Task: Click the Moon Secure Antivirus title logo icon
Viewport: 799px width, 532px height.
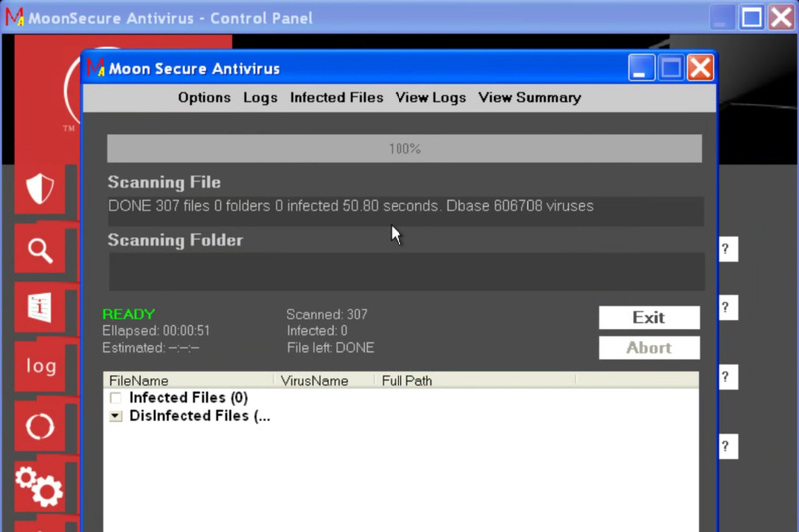Action: (x=95, y=67)
